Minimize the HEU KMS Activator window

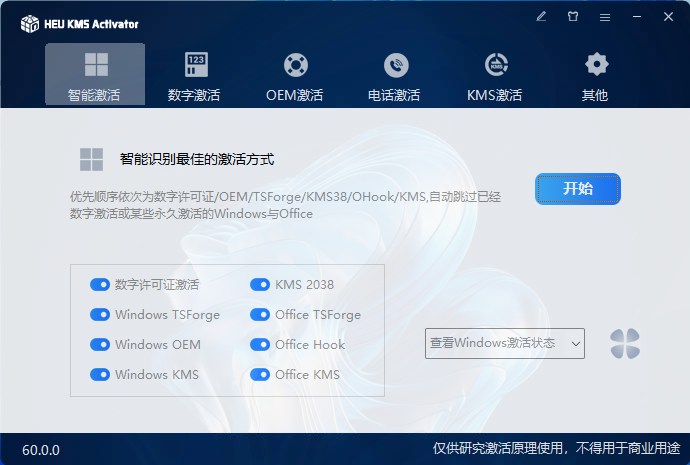click(637, 17)
